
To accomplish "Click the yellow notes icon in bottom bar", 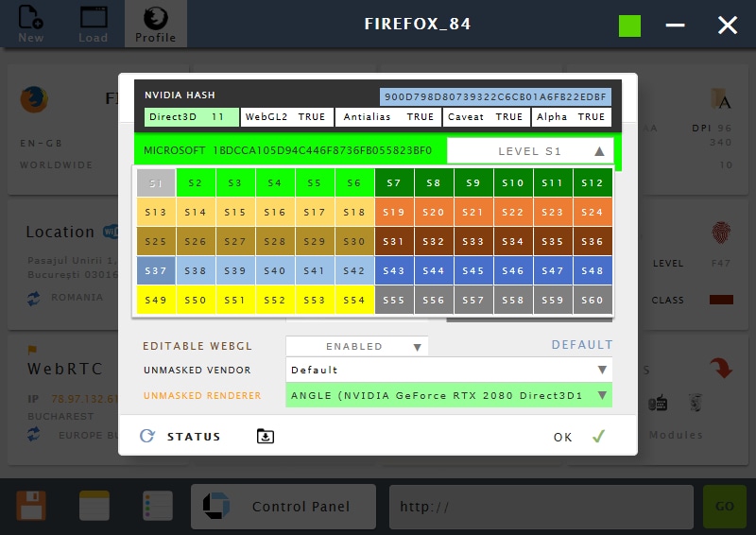I will pos(94,506).
